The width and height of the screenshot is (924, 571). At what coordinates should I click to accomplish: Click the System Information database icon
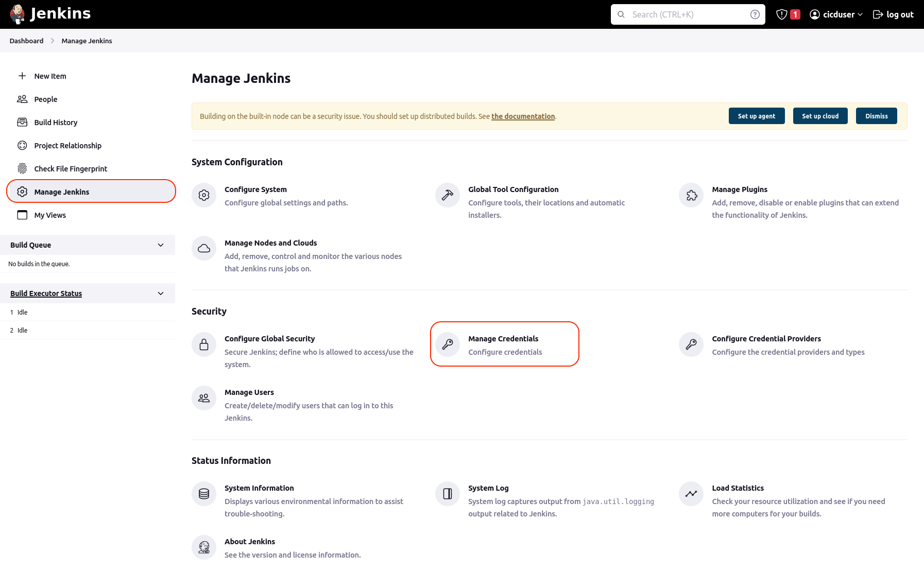(x=204, y=494)
